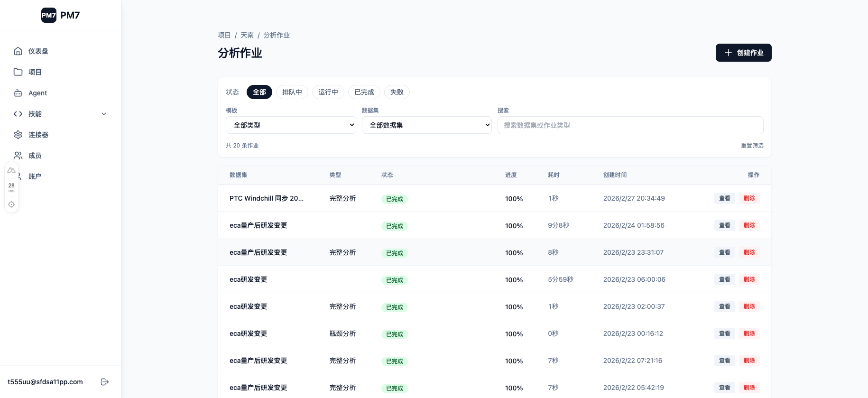Click the t555uu@sfdsa11pp.com account email
Viewport: 868px width, 398px height.
tap(45, 382)
